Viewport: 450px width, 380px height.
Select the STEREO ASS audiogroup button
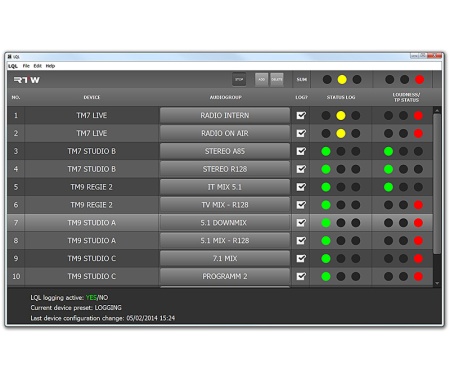(x=225, y=151)
